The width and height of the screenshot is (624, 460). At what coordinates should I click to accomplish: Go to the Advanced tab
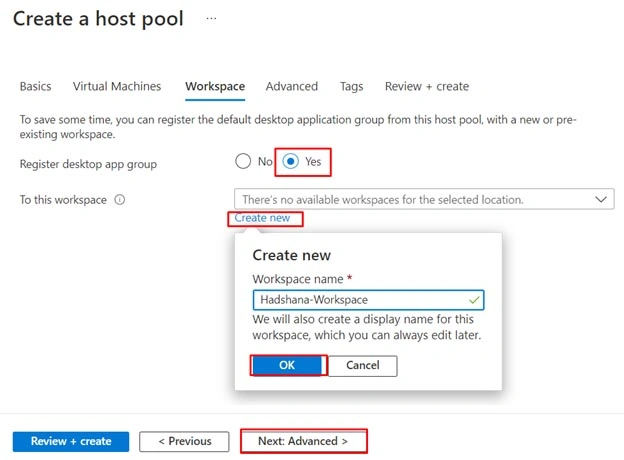(292, 86)
